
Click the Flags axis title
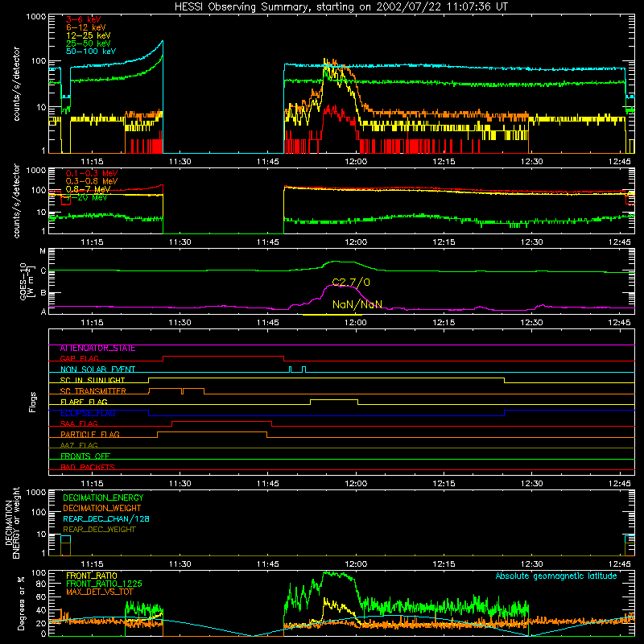(33, 402)
